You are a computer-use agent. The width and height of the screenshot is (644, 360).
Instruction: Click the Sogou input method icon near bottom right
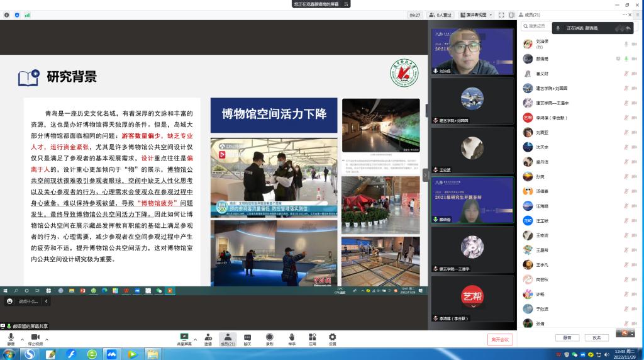coord(625,334)
